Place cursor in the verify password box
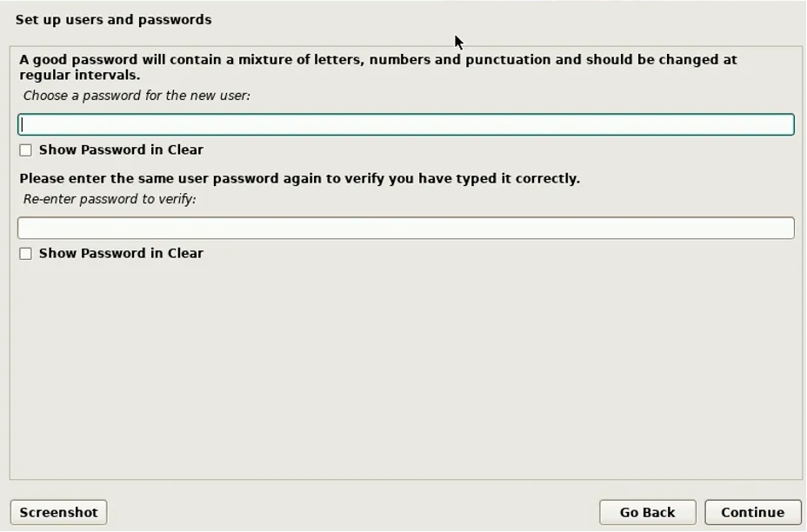 point(405,228)
